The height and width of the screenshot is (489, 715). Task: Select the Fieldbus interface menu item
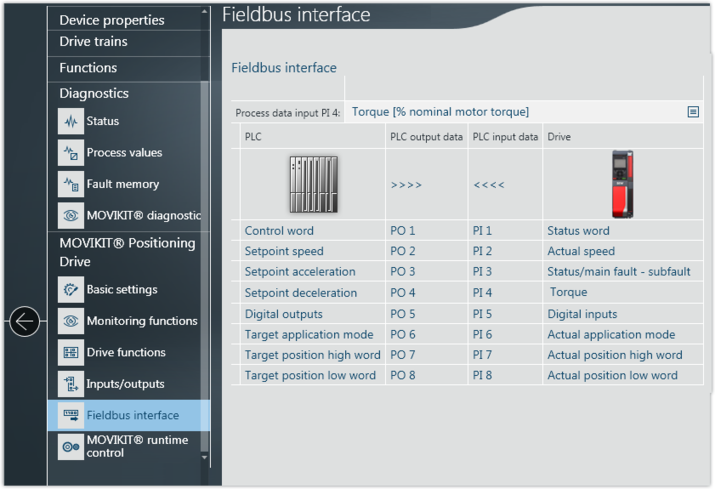point(132,415)
